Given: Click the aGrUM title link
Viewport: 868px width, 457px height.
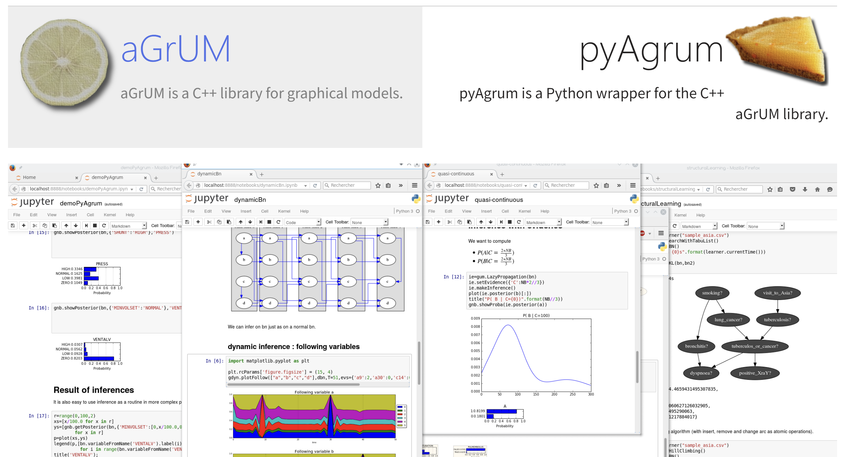Looking at the screenshot, I should pyautogui.click(x=176, y=49).
